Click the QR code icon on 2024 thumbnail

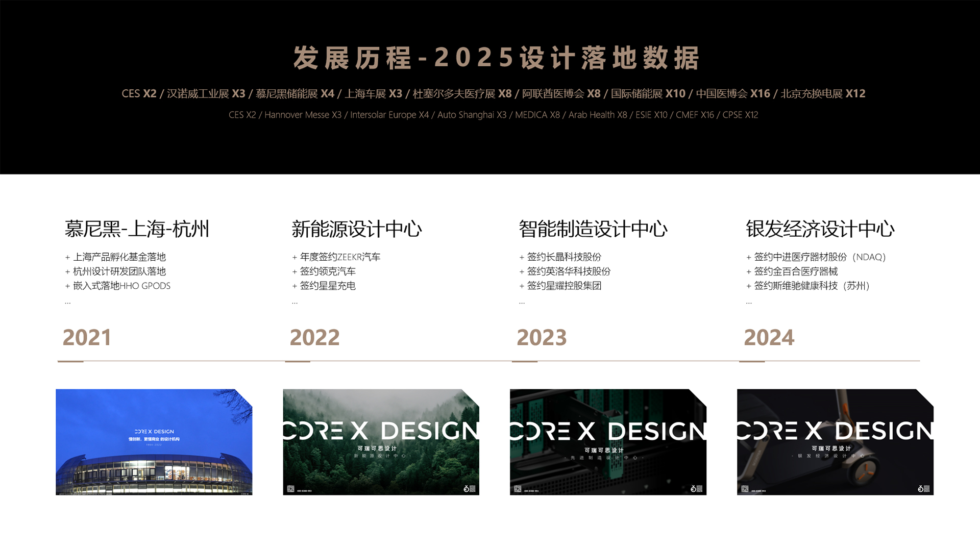(745, 489)
